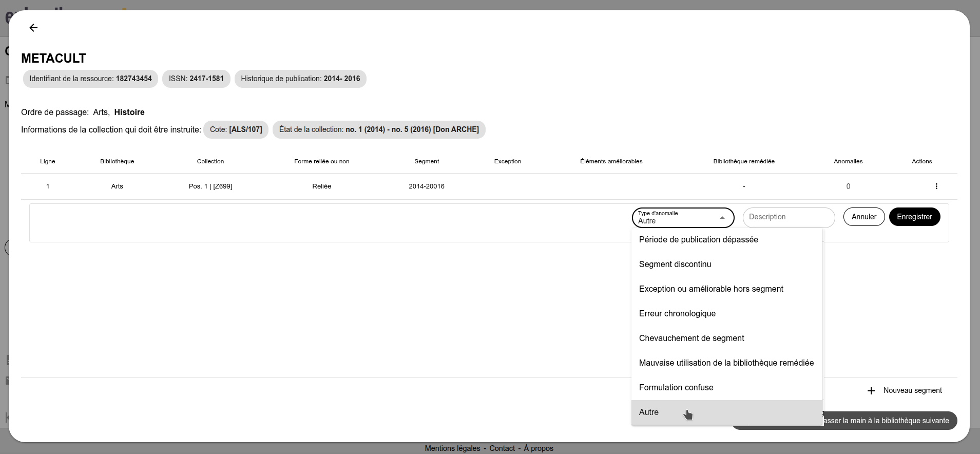Open the Mentions légales link
The width and height of the screenshot is (980, 454).
(452, 448)
